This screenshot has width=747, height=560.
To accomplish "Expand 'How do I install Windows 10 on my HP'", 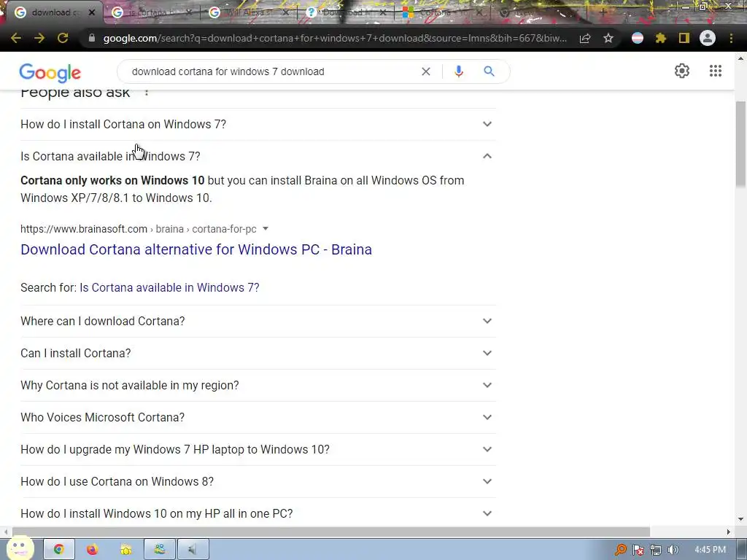I will pos(258,513).
